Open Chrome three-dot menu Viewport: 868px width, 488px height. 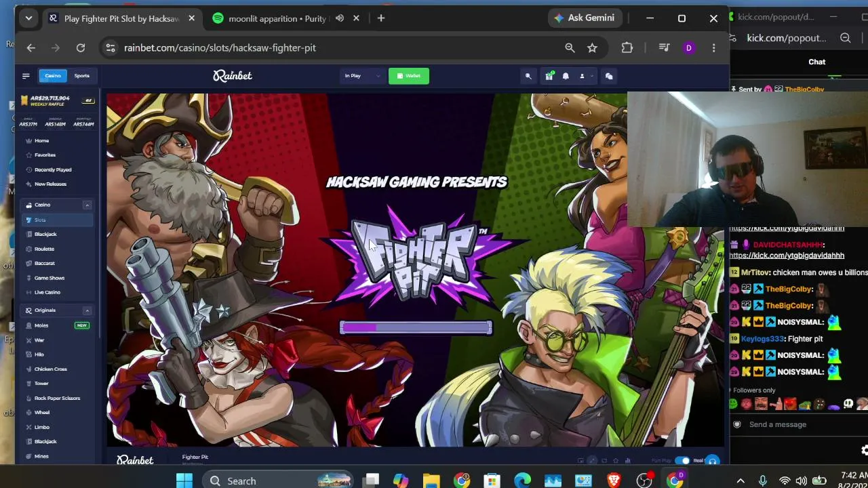pos(713,47)
